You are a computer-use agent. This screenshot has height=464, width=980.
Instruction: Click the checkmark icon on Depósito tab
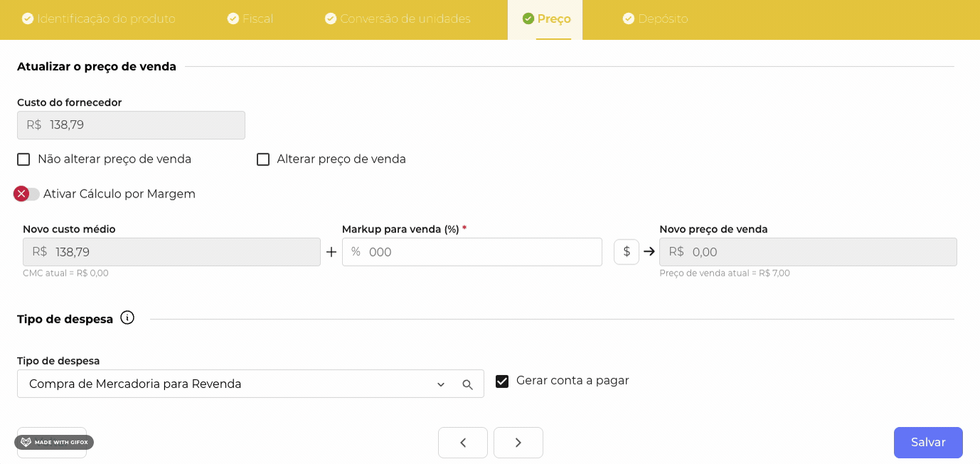click(x=629, y=18)
